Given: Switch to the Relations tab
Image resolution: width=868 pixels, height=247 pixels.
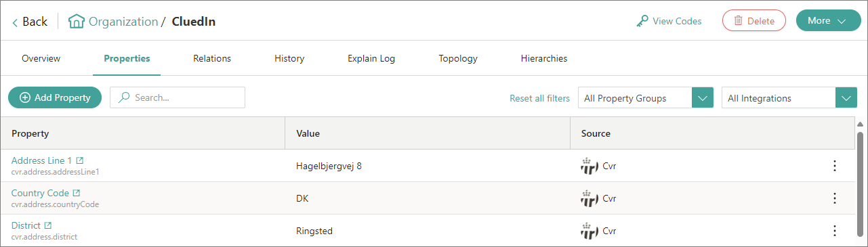Looking at the screenshot, I should (212, 58).
